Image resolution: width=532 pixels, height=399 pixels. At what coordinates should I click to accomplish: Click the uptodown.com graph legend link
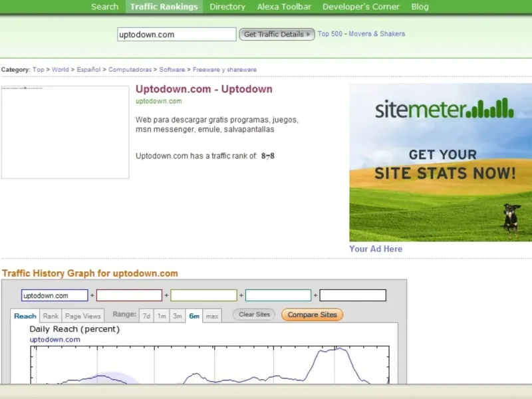[55, 339]
